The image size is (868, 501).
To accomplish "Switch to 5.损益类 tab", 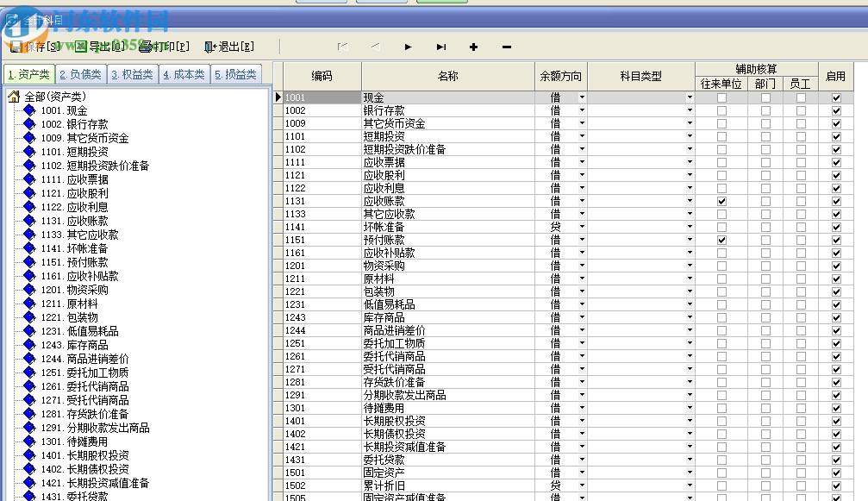I will click(x=236, y=74).
